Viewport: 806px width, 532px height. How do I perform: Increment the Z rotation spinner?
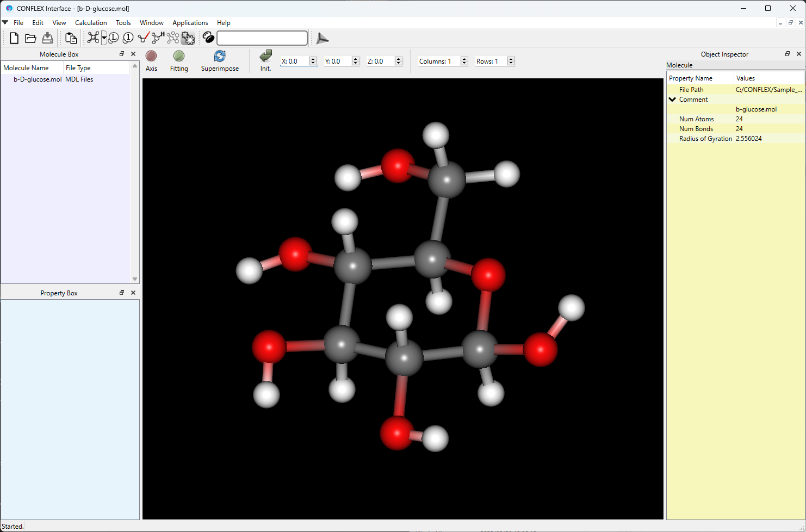(x=398, y=58)
